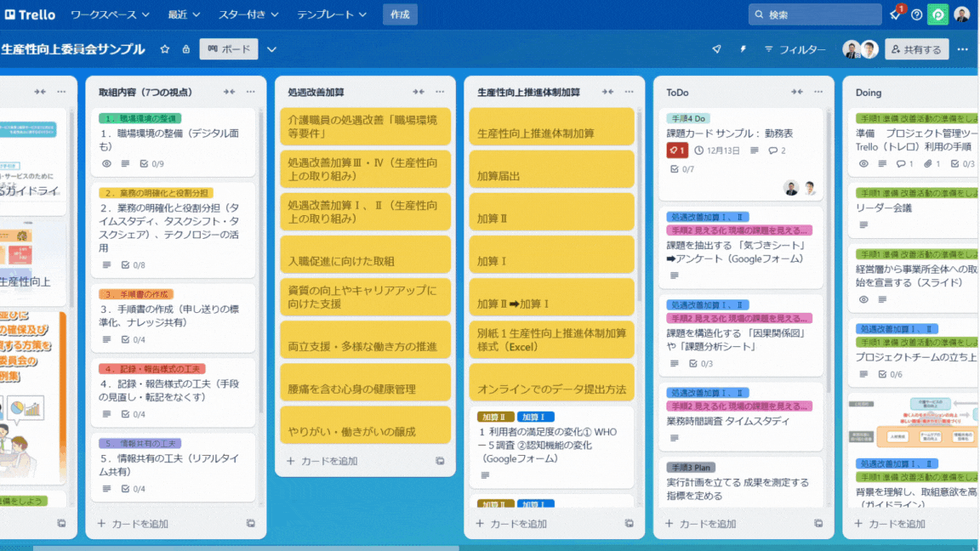The height and width of the screenshot is (551, 980).
Task: Open the 入職促進に向けた取組 card
Action: pos(366,254)
